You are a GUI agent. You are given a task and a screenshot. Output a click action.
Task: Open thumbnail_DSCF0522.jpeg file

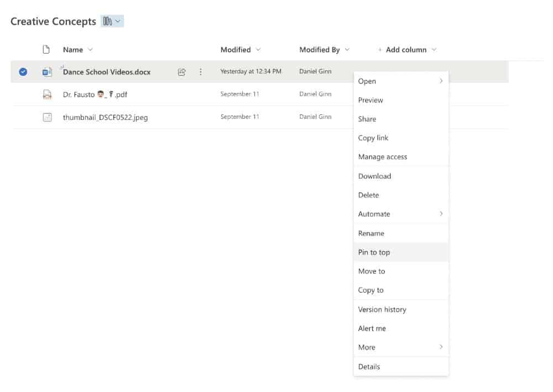pyautogui.click(x=105, y=117)
